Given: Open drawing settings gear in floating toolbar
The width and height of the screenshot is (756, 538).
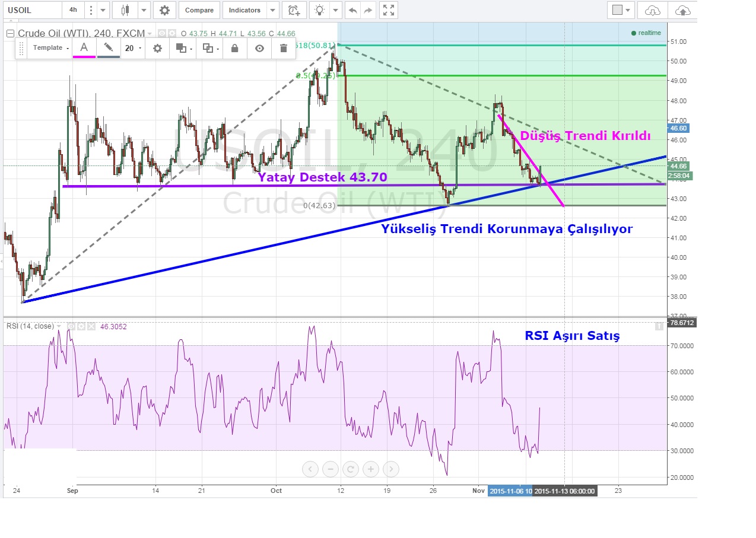Looking at the screenshot, I should coord(157,48).
